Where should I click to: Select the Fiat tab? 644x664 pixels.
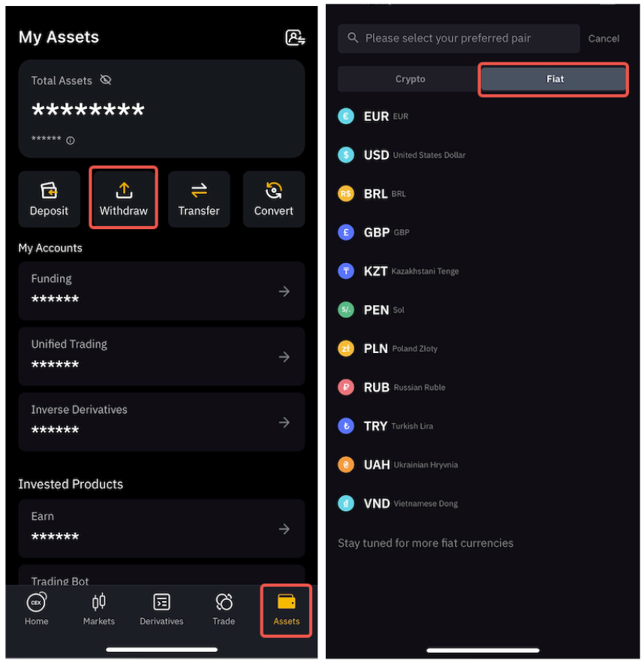554,79
